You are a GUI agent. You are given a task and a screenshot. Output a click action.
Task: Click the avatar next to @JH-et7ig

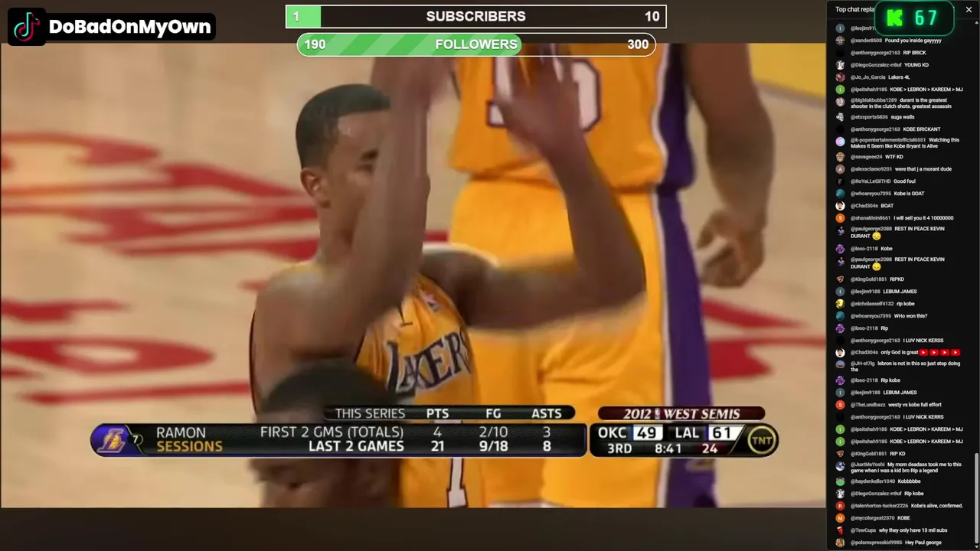click(x=840, y=365)
